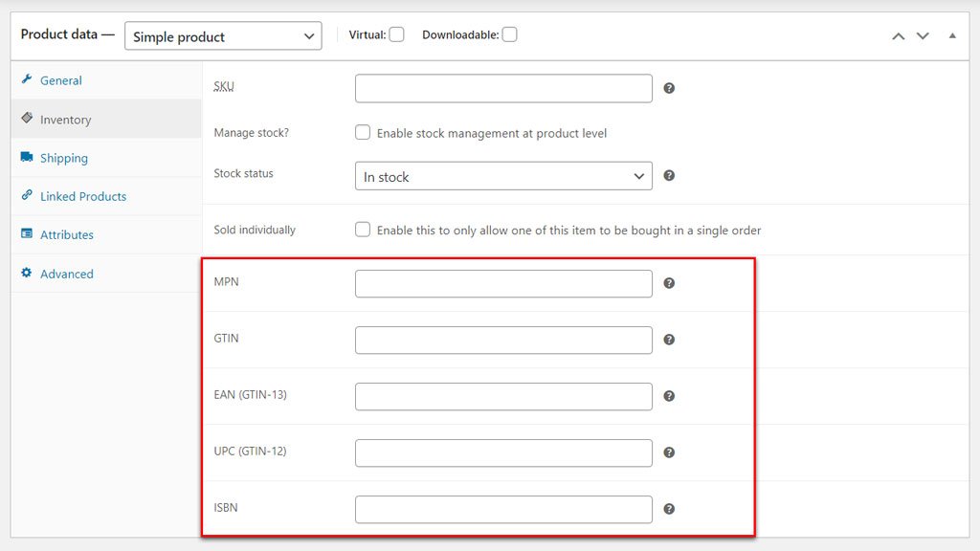The width and height of the screenshot is (980, 551).
Task: Open the Simple product type dropdown
Action: [223, 36]
